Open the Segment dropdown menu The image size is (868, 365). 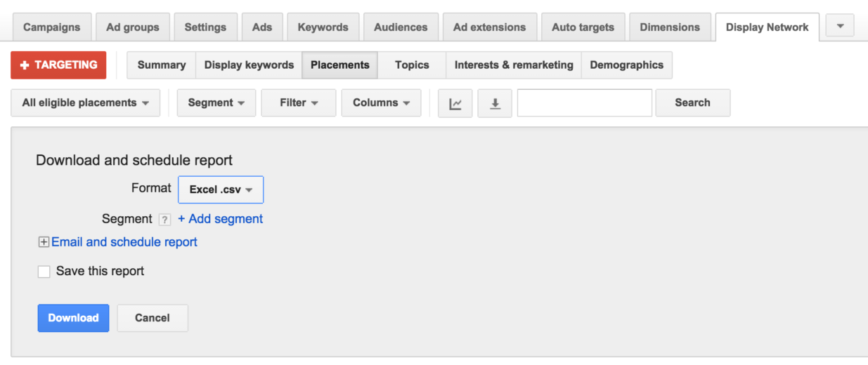coord(216,102)
